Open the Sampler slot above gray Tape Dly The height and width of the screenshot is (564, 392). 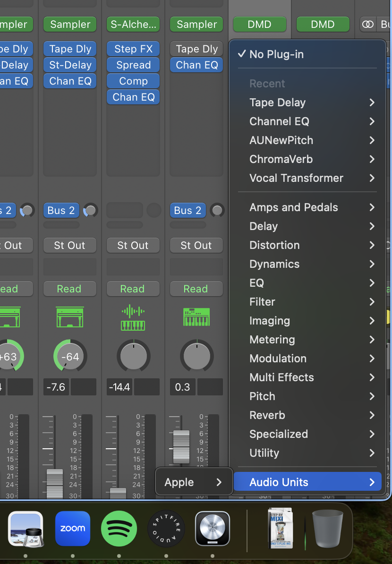click(x=196, y=25)
